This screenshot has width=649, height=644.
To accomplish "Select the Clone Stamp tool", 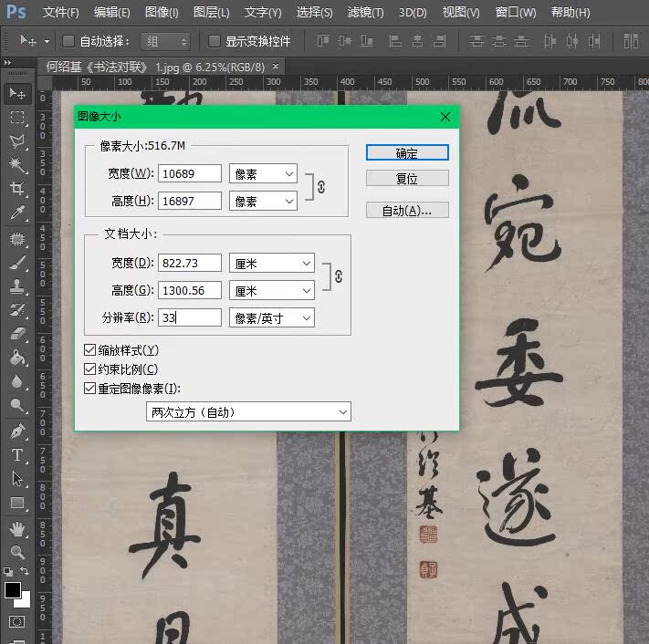I will point(17,286).
